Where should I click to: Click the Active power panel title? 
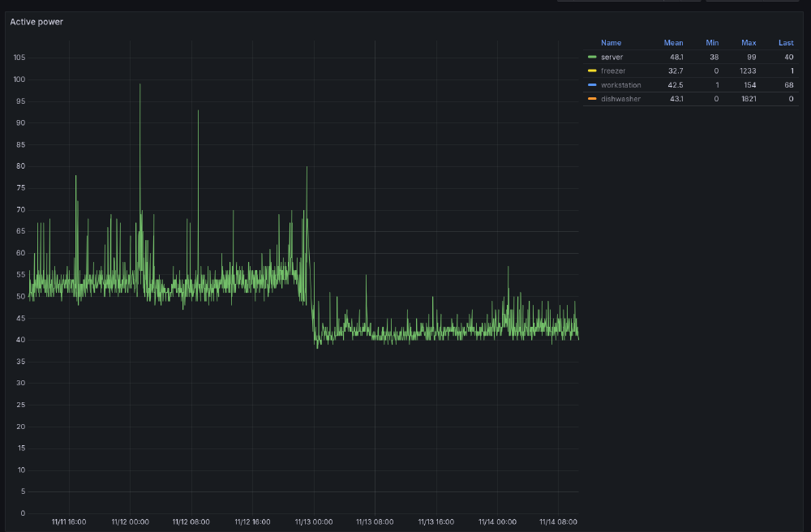pos(35,22)
